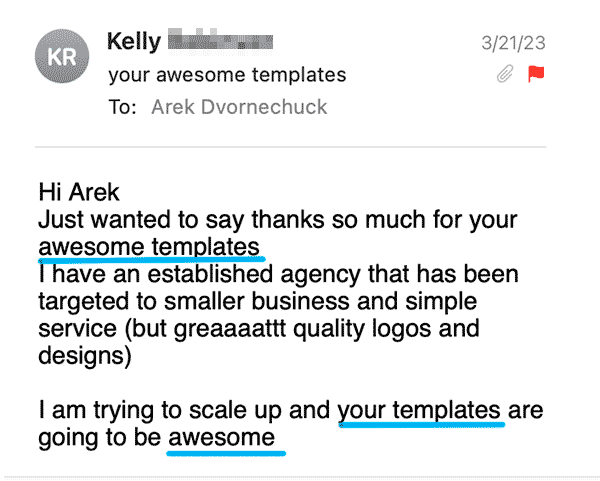
Task: Select the sender name Kelly
Action: (x=134, y=41)
